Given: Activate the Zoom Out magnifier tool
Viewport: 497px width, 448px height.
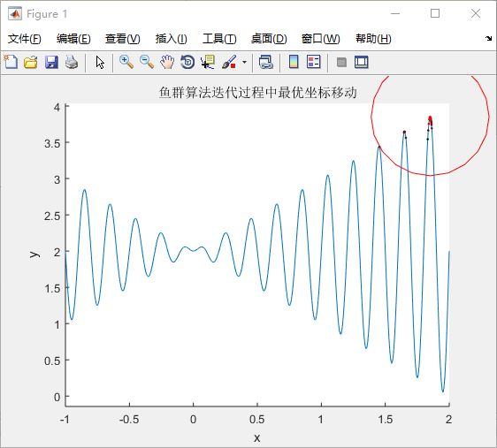Looking at the screenshot, I should coord(147,62).
